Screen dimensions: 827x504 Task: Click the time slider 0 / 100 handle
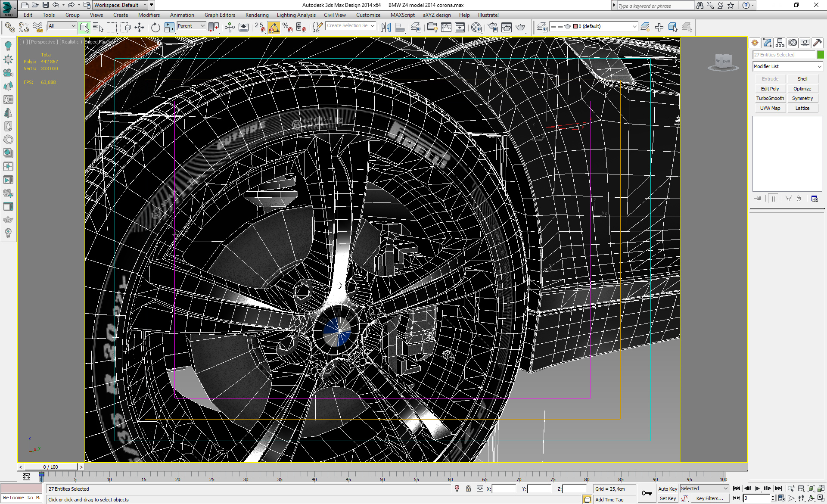[51, 467]
